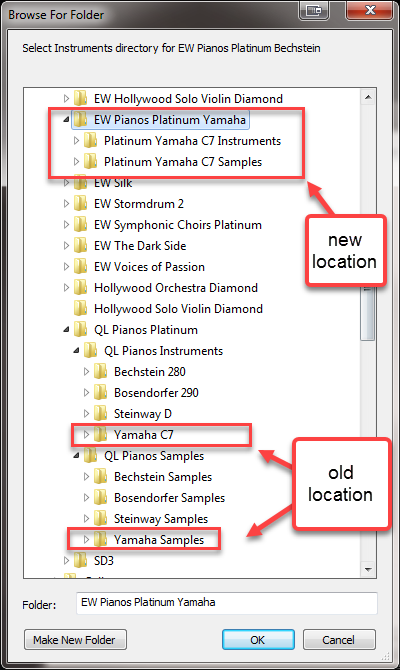
Task: Collapse QL Pianos Platinum node
Action: pyautogui.click(x=66, y=329)
